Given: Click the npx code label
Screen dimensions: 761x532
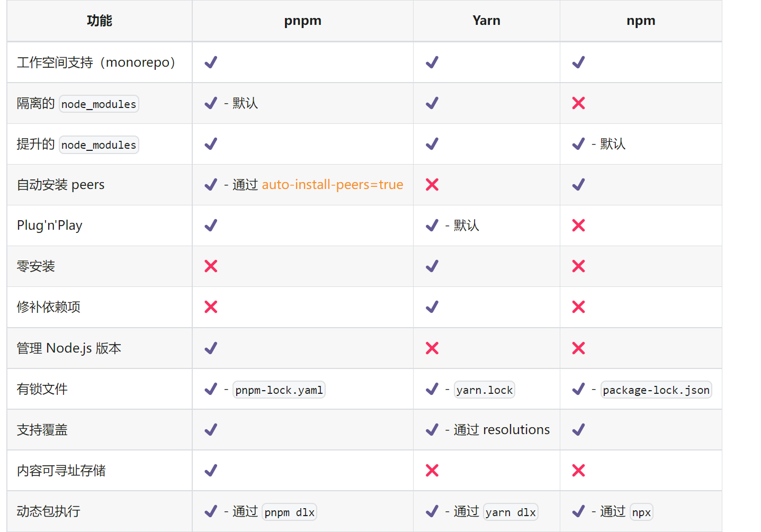Looking at the screenshot, I should click(x=641, y=512).
